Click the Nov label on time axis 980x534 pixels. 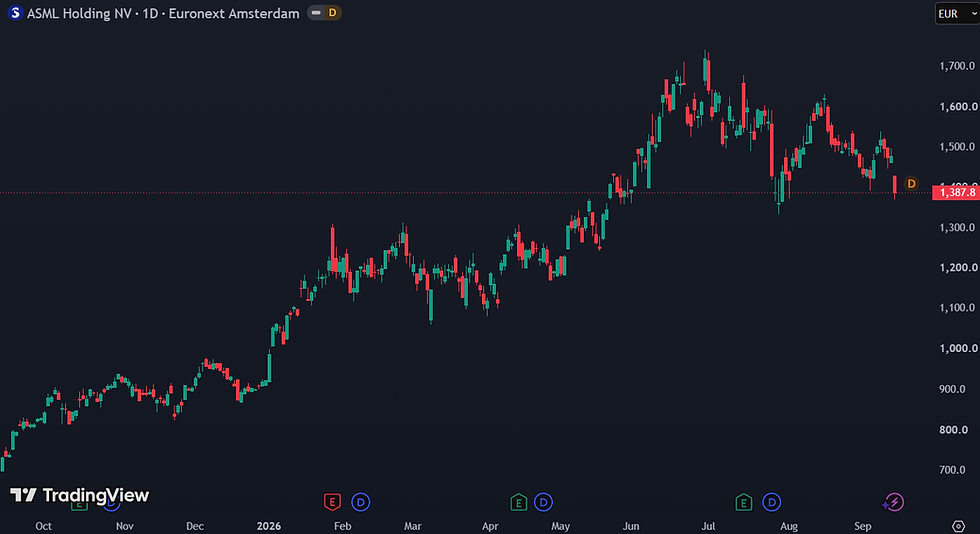[124, 526]
